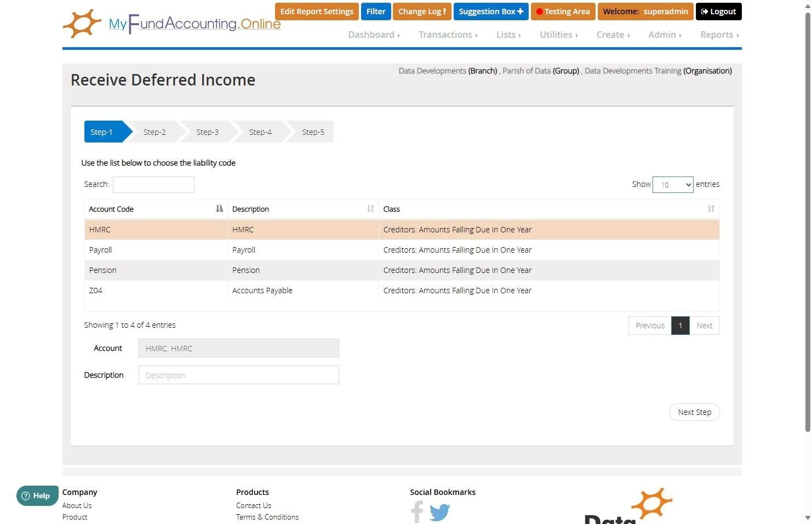Open the Facebook social bookmark icon

[417, 512]
